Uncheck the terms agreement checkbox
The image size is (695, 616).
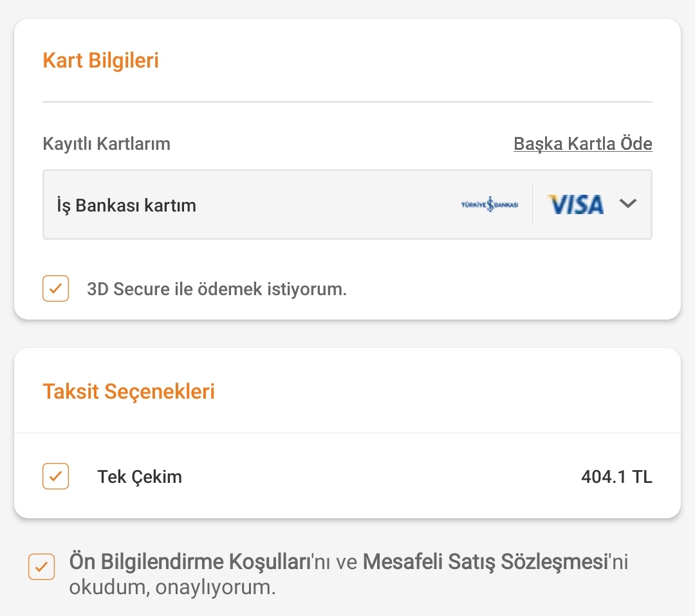point(41,567)
